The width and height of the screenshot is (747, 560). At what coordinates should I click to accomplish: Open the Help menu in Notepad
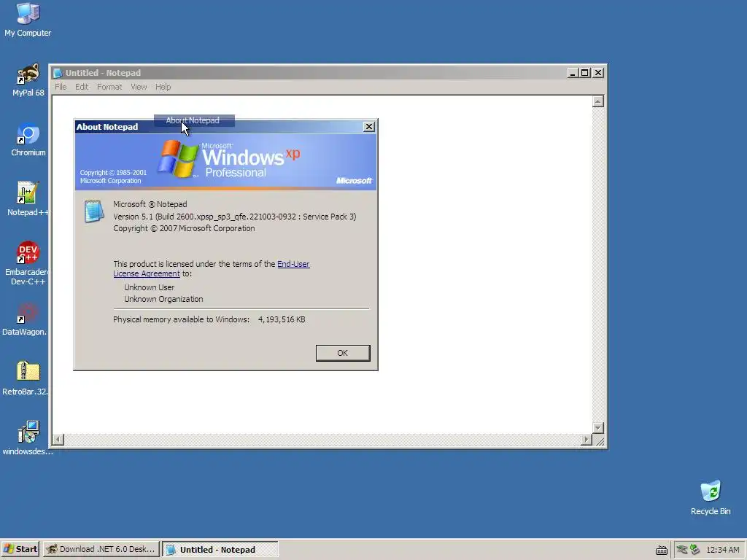pos(163,87)
